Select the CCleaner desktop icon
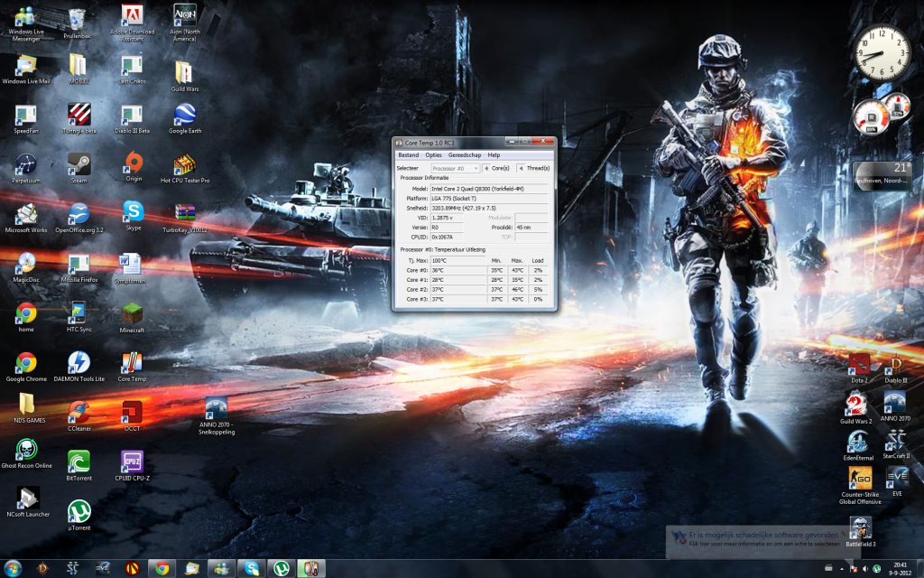Viewport: 924px width, 578px height. click(79, 416)
